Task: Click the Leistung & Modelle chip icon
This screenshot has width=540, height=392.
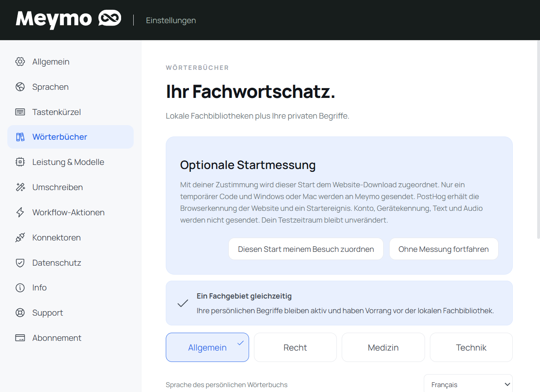Action: pyautogui.click(x=20, y=162)
